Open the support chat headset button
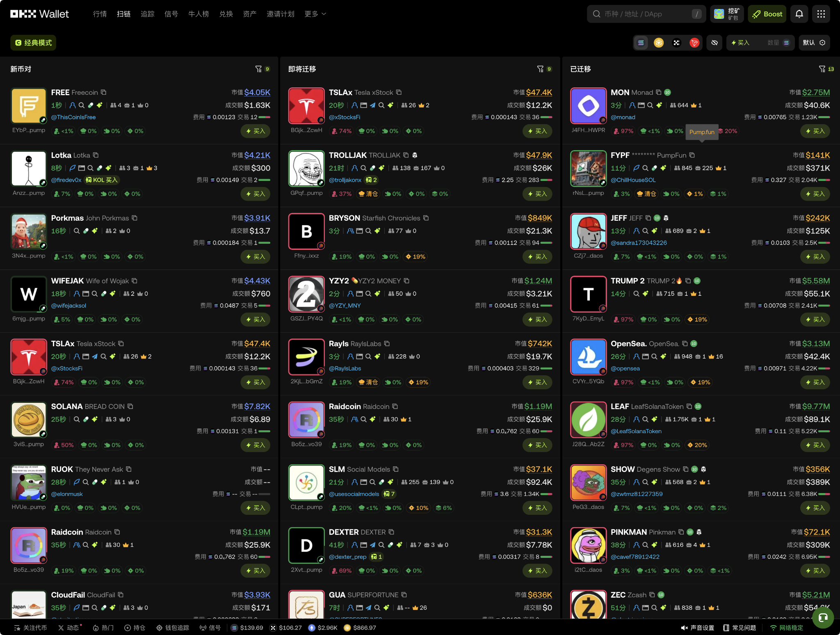840x635 pixels. pos(823,617)
